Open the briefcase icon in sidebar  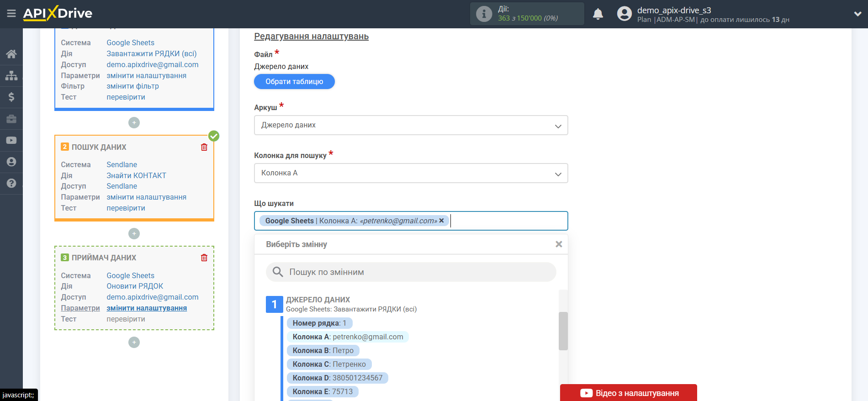pos(11,119)
